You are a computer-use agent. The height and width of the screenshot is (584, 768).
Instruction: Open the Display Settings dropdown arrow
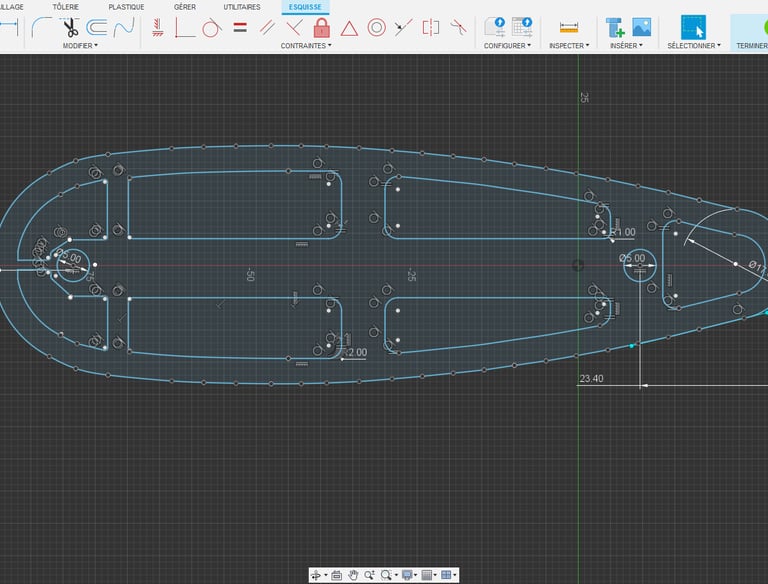(416, 575)
